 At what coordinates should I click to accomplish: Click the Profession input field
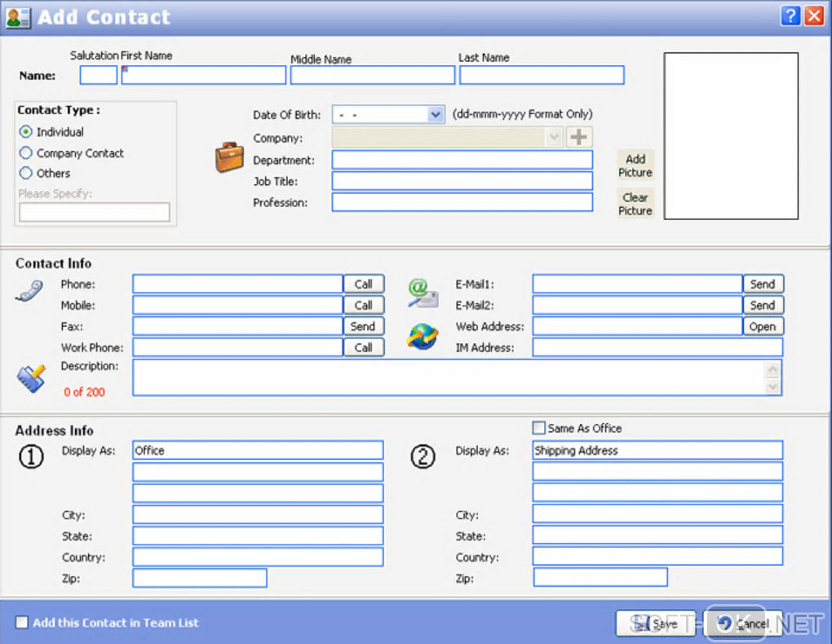tap(462, 202)
